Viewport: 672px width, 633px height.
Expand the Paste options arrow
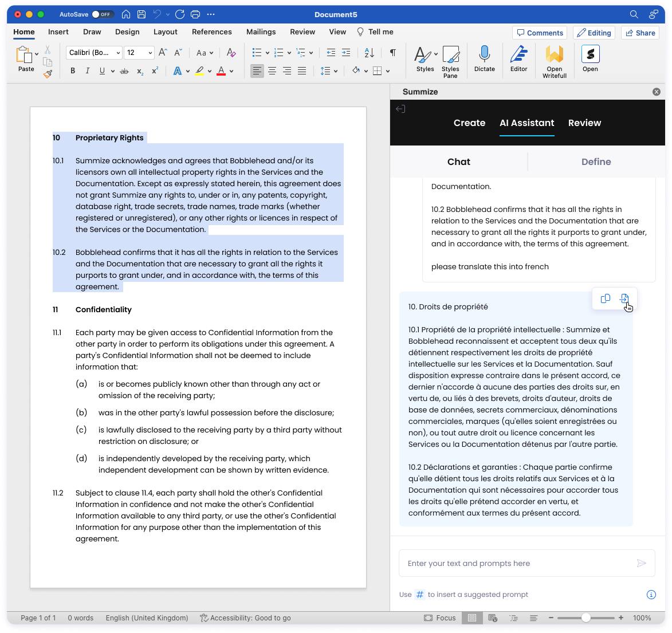(x=37, y=54)
